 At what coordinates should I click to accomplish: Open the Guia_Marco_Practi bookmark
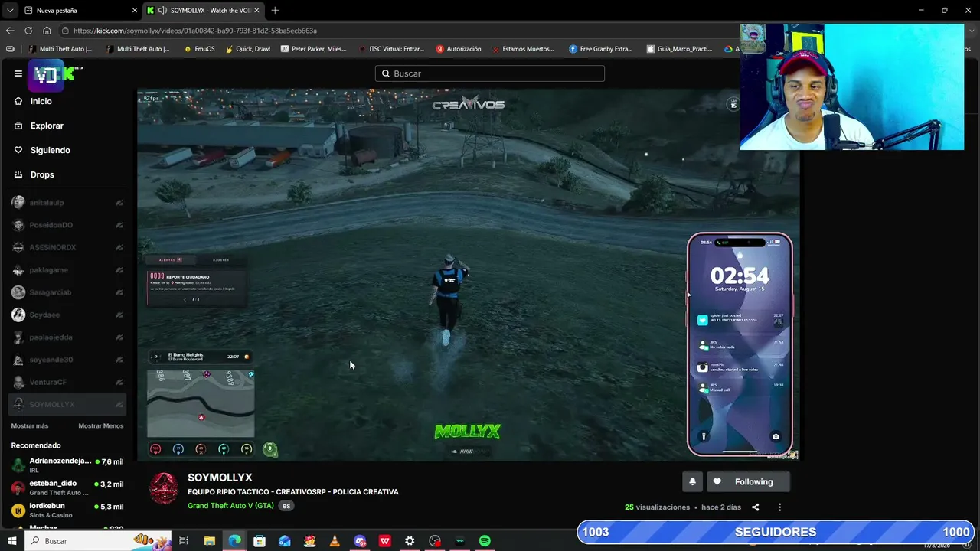pyautogui.click(x=679, y=49)
